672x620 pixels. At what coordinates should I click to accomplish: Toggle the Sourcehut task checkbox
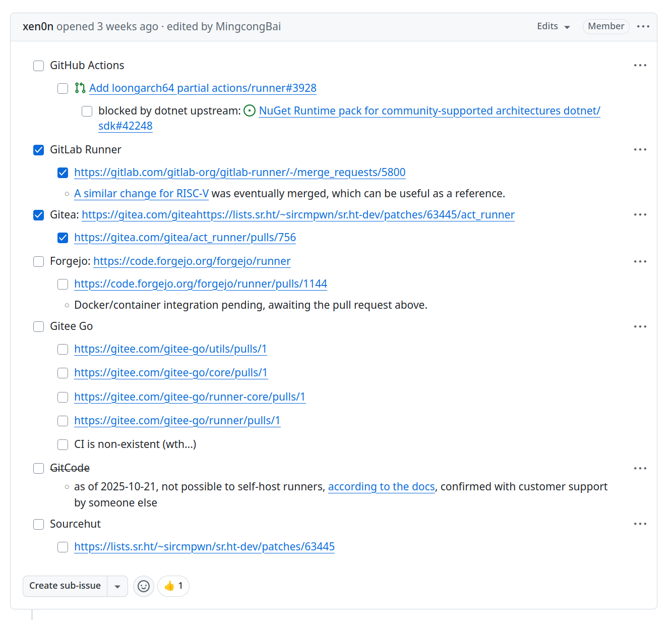point(39,525)
